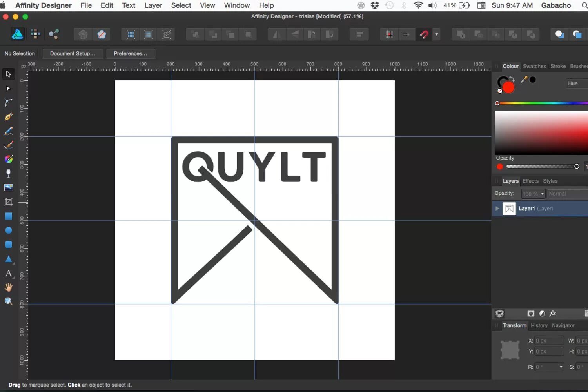Activate the Zoom tool

coord(8,301)
